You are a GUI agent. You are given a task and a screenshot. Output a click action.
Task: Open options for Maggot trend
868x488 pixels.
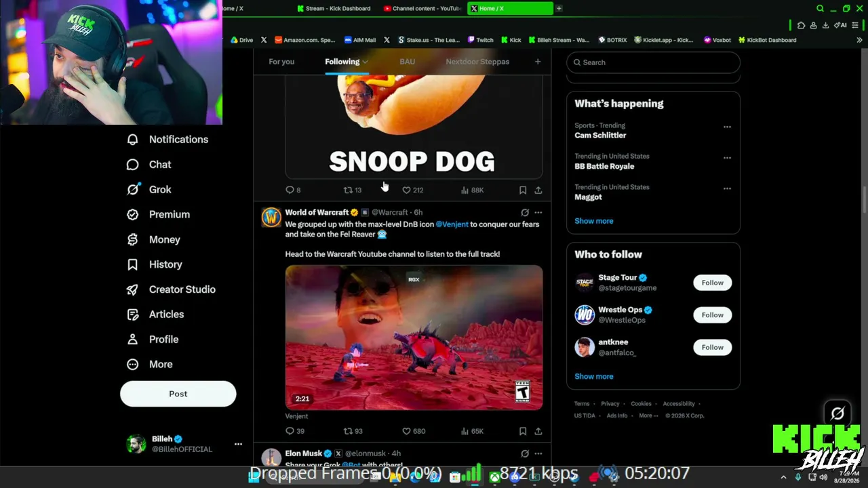click(x=727, y=188)
